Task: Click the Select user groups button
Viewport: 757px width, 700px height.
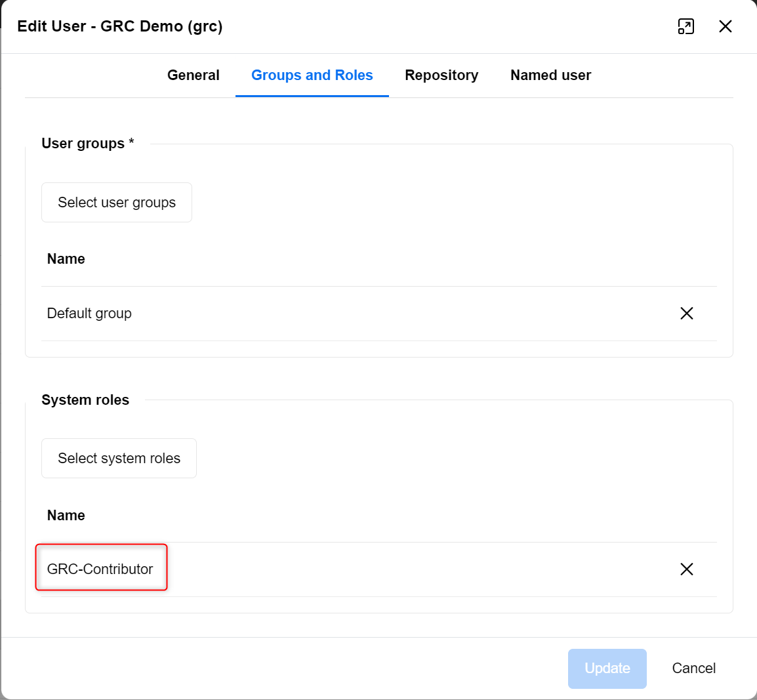Action: pos(117,203)
